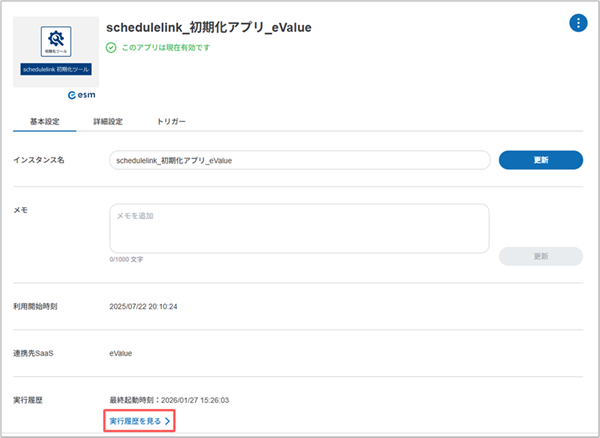Click the 0/1000 文字 character counter
The image size is (600, 438).
126,259
